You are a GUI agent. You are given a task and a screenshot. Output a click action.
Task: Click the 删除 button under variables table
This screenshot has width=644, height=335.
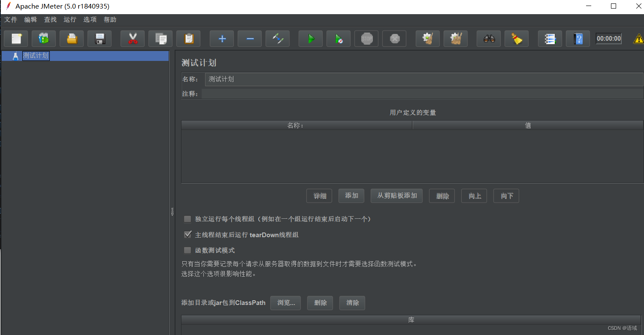(442, 196)
